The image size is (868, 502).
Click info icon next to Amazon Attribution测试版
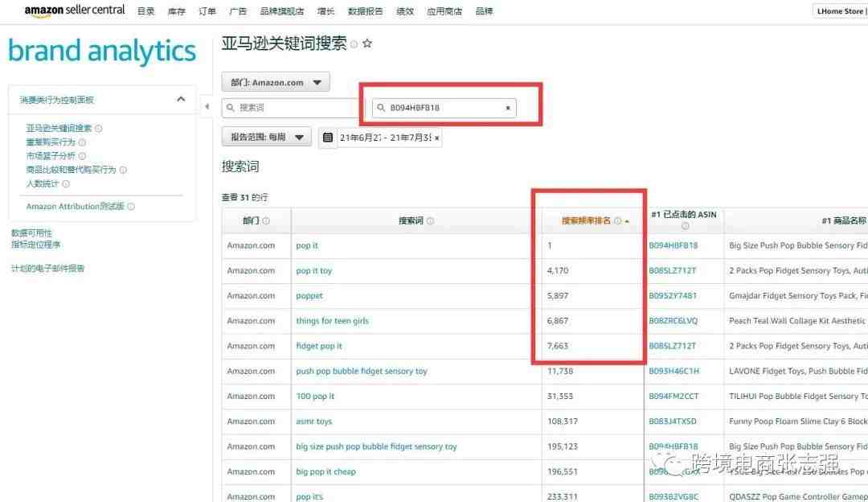click(131, 207)
